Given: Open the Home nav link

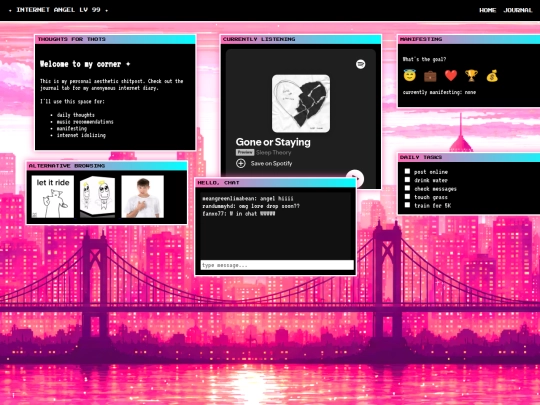Looking at the screenshot, I should pyautogui.click(x=487, y=10).
